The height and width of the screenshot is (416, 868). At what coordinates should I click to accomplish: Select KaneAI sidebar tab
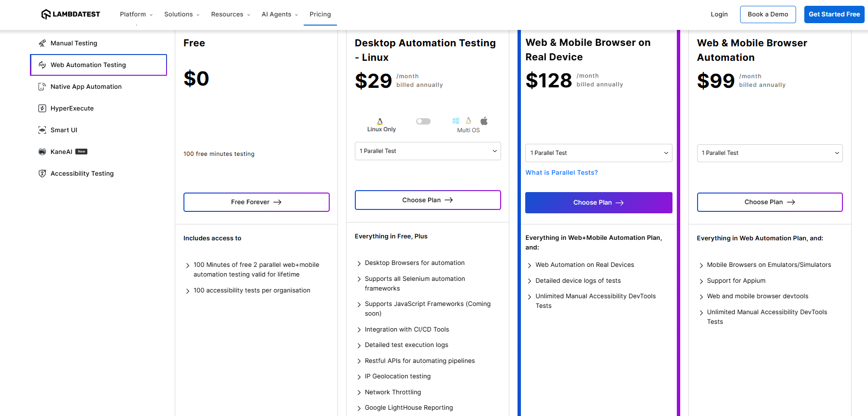tap(98, 152)
